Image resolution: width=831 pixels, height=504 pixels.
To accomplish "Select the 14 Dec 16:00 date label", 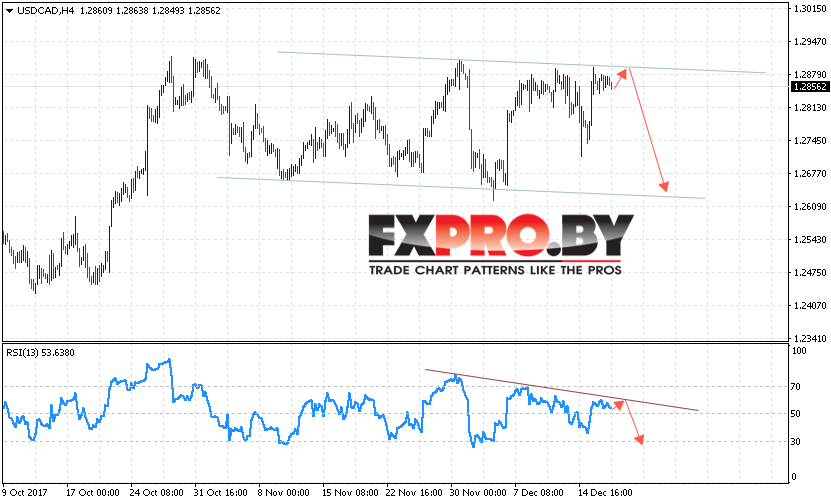I will pos(605,492).
